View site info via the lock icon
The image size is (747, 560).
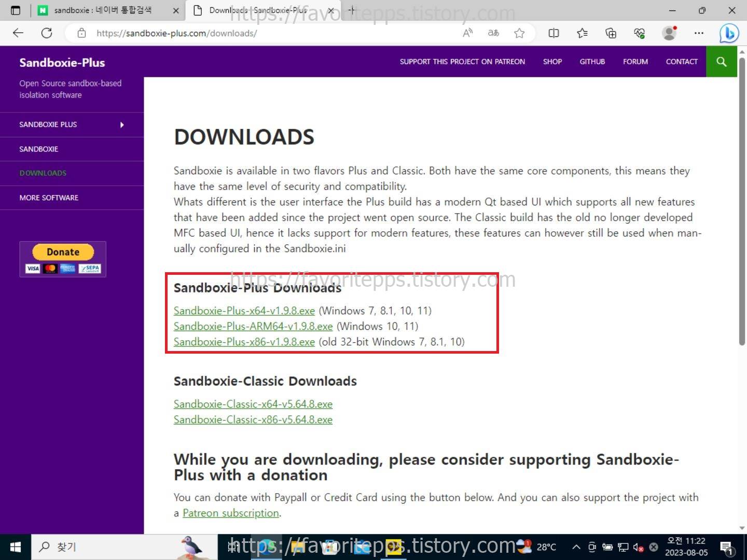[x=81, y=33]
